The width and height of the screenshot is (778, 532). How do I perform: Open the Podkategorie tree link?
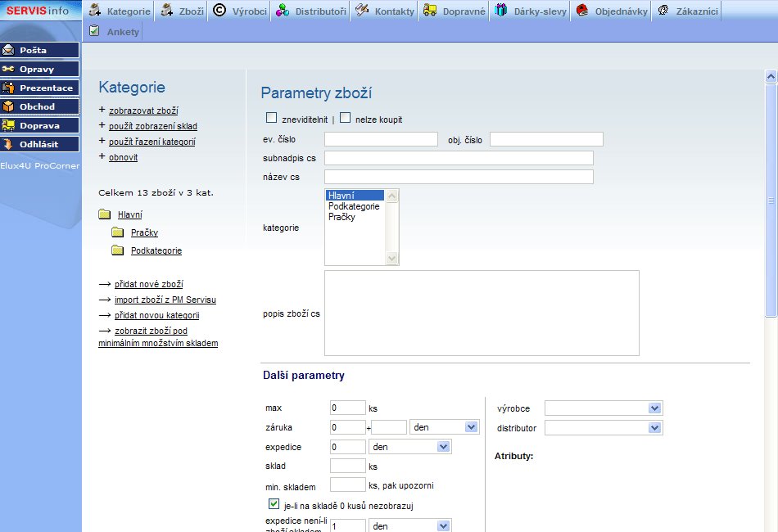[156, 251]
